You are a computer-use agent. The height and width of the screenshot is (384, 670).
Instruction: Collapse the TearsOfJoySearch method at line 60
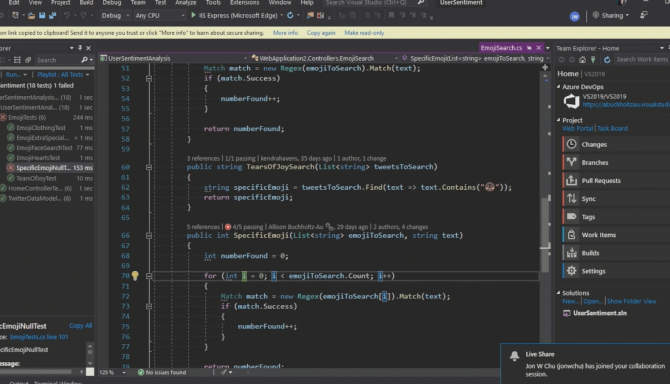pyautogui.click(x=149, y=167)
